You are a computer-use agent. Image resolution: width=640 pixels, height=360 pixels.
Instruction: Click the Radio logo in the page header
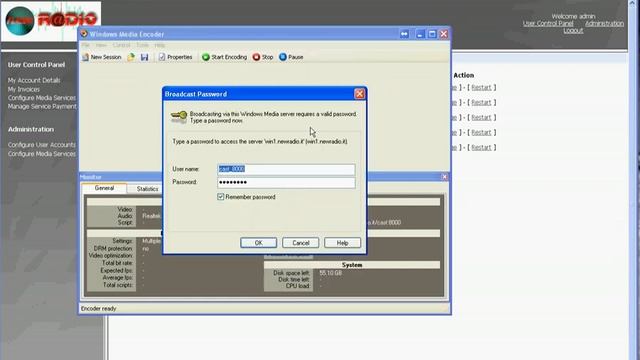pos(51,20)
